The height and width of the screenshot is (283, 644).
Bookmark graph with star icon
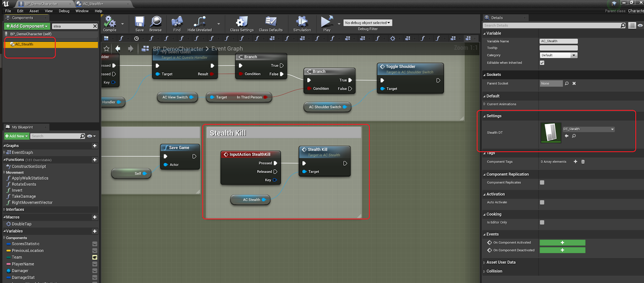(106, 49)
